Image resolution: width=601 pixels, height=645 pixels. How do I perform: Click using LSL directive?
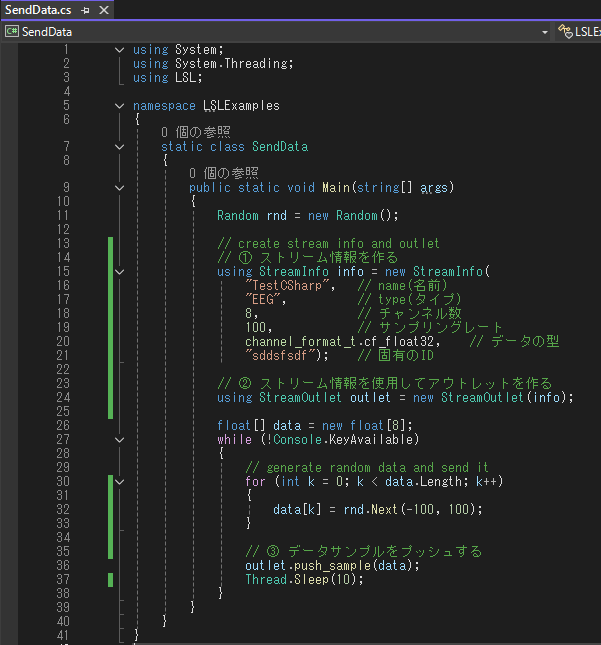[167, 77]
